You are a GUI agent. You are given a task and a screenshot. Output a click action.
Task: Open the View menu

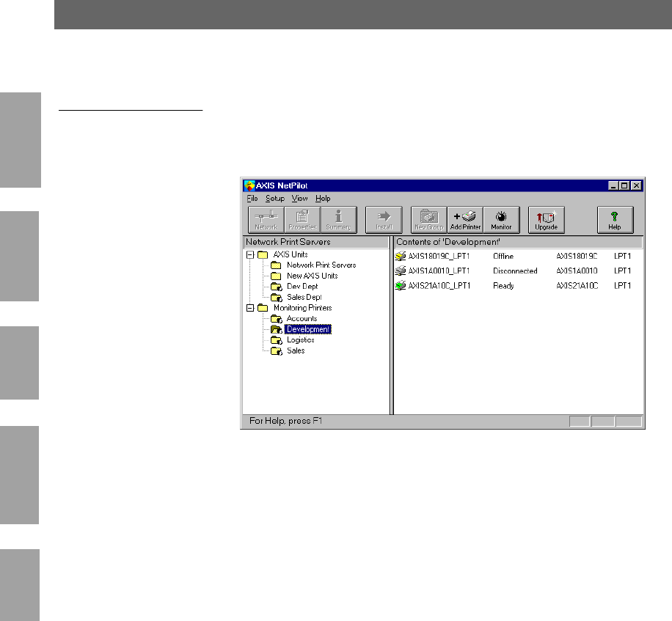299,199
